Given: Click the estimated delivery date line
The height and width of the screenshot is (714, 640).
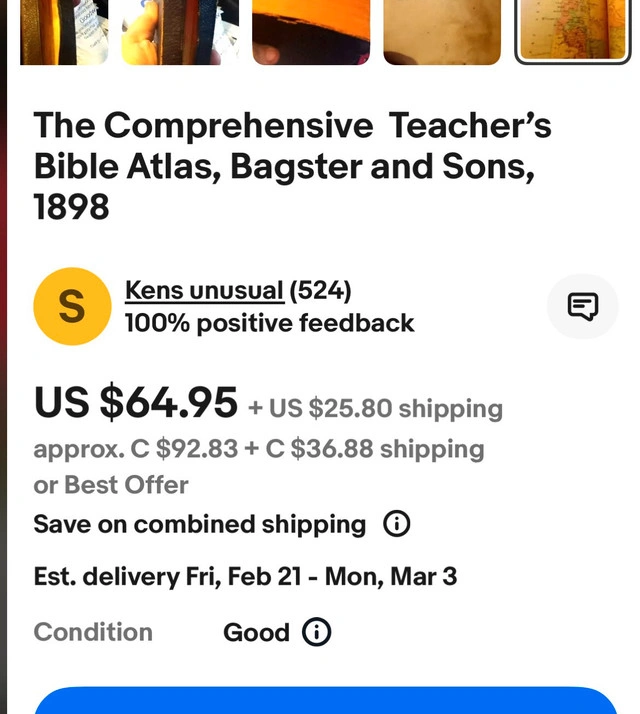Looking at the screenshot, I should pyautogui.click(x=245, y=576).
